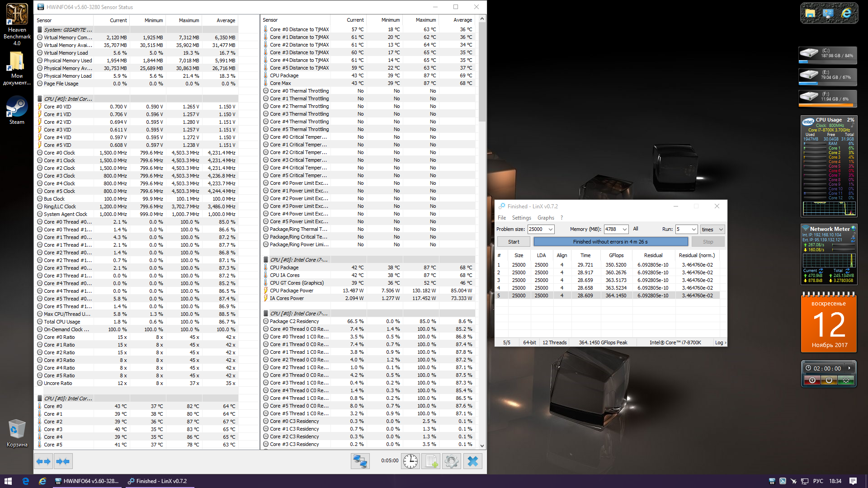Open the Run count dropdown
The height and width of the screenshot is (488, 868).
point(693,230)
